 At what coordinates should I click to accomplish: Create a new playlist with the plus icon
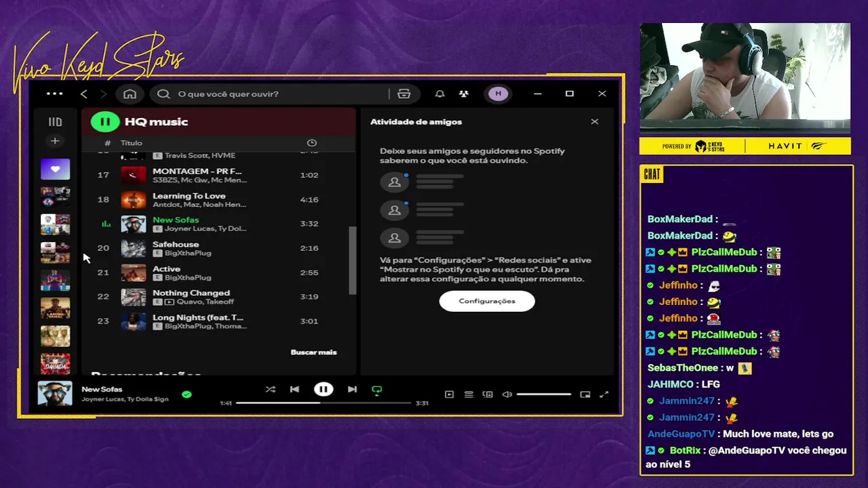[55, 141]
